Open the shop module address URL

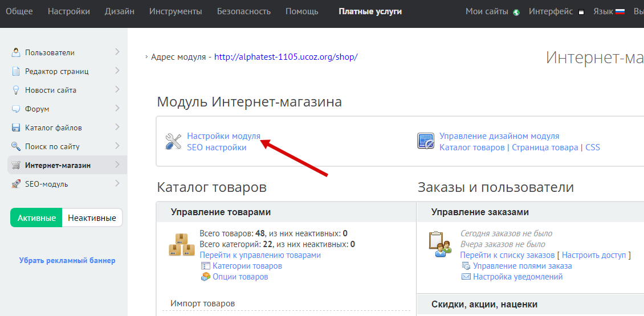click(286, 57)
